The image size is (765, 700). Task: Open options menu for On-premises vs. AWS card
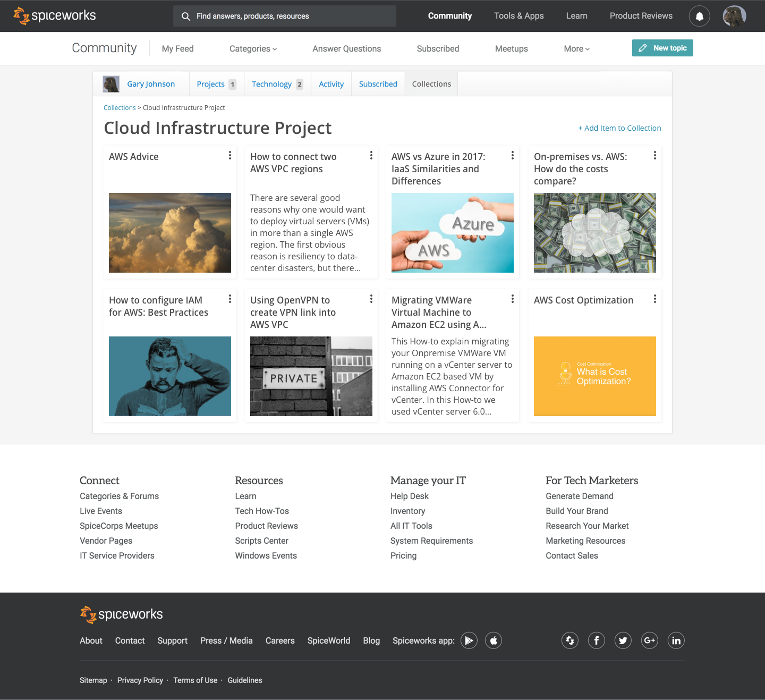654,155
